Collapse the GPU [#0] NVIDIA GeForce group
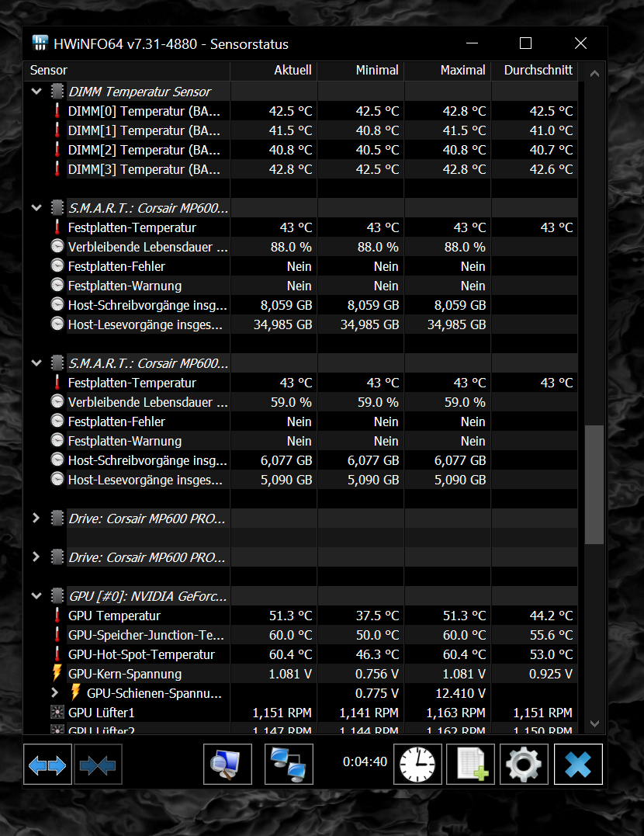 click(36, 595)
